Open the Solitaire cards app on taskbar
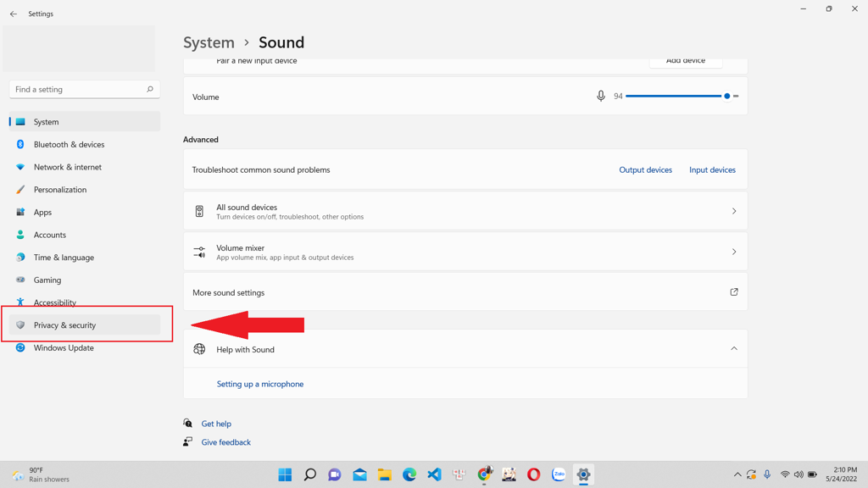 pos(459,474)
